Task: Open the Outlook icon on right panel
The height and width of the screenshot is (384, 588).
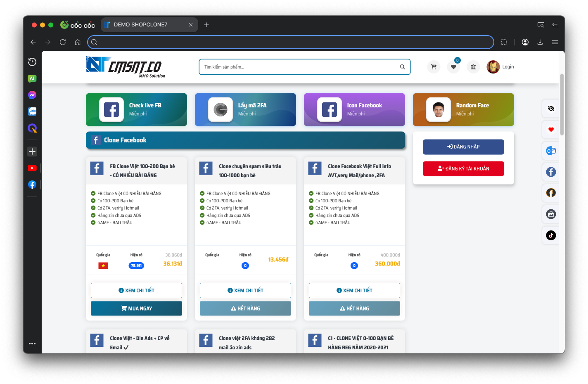Action: click(551, 151)
